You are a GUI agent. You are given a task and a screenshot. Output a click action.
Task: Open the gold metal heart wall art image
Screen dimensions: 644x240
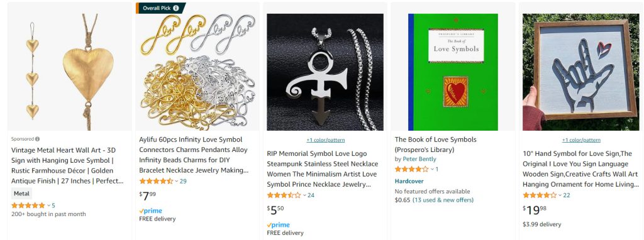(69, 66)
